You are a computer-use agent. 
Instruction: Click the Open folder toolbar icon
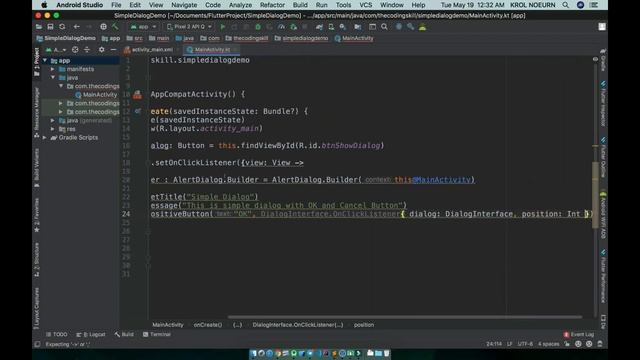39,27
